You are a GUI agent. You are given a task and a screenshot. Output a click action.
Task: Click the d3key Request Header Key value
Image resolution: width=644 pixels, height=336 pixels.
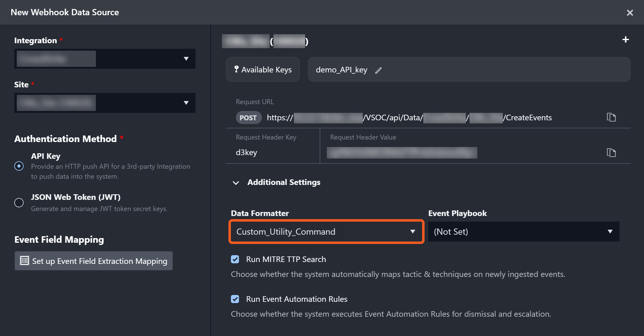tap(246, 153)
